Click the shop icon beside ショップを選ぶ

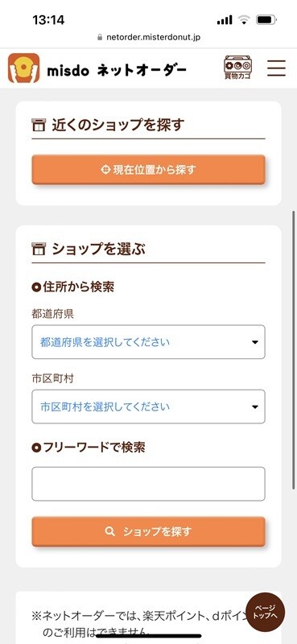click(x=38, y=249)
